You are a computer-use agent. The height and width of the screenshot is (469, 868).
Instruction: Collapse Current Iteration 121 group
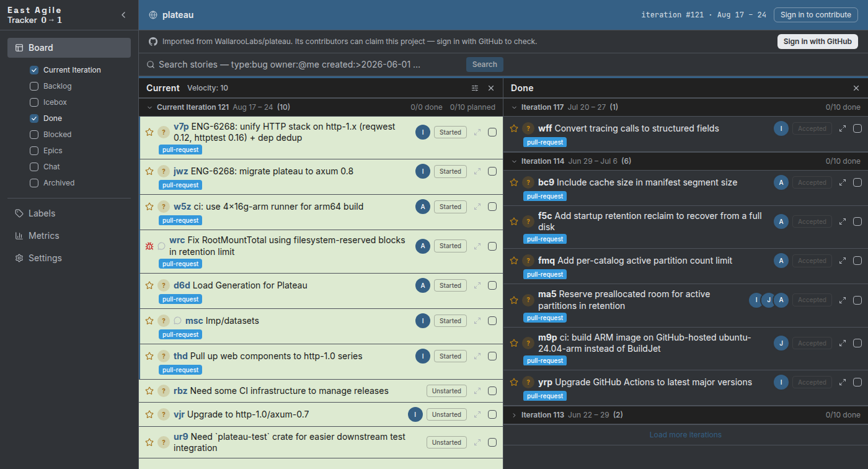click(x=149, y=107)
